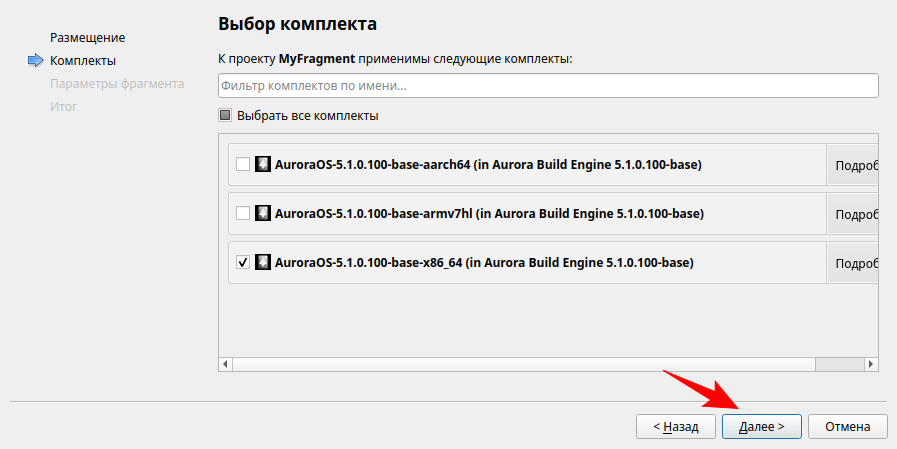Go to the 'Размещение' wizard step
This screenshot has width=897, height=449.
pyautogui.click(x=87, y=38)
